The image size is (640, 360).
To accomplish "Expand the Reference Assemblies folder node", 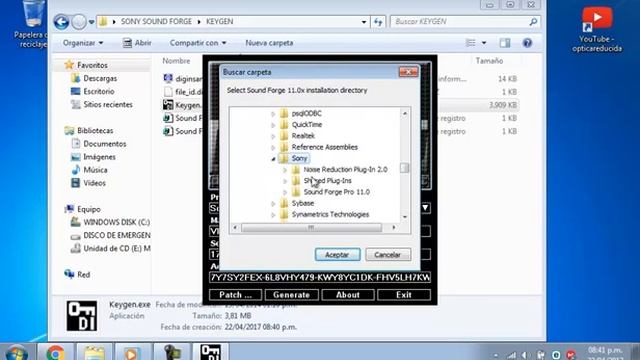I will pyautogui.click(x=273, y=147).
